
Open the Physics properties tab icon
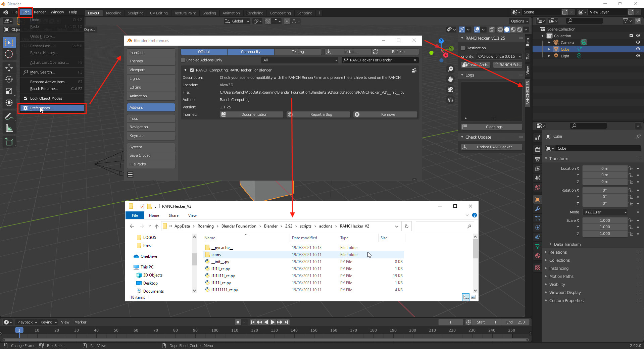(538, 228)
